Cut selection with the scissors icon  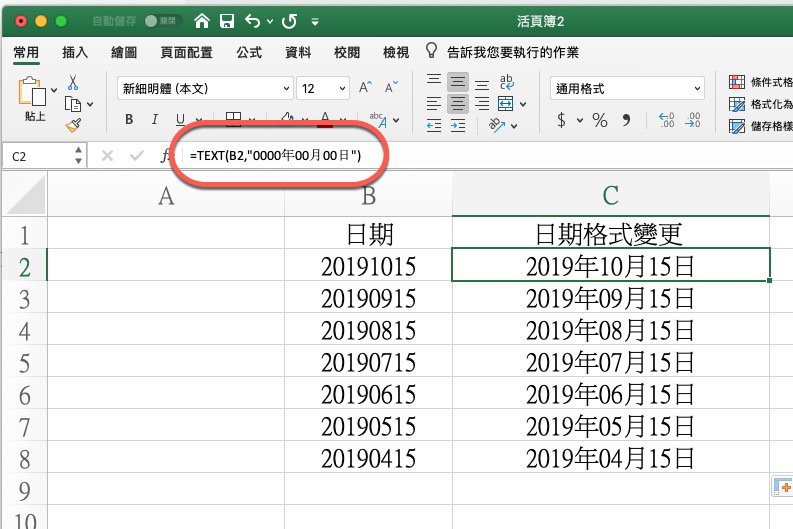73,82
